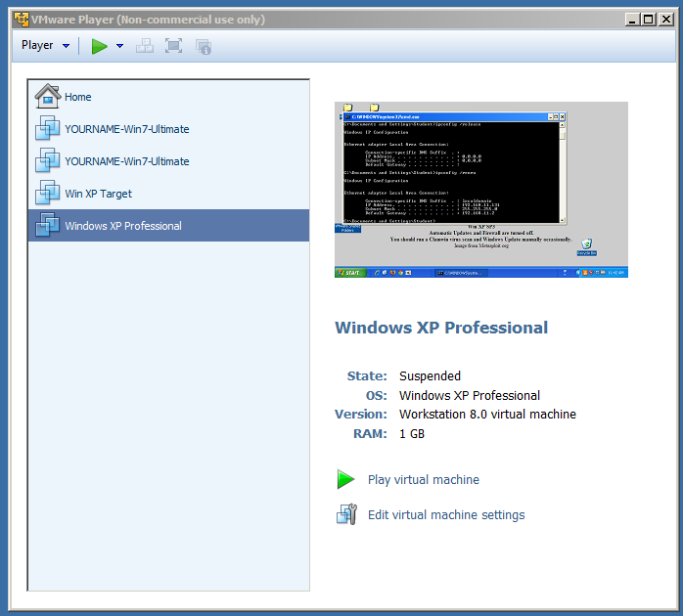
Task: Click the wrench settings icon
Action: click(346, 514)
